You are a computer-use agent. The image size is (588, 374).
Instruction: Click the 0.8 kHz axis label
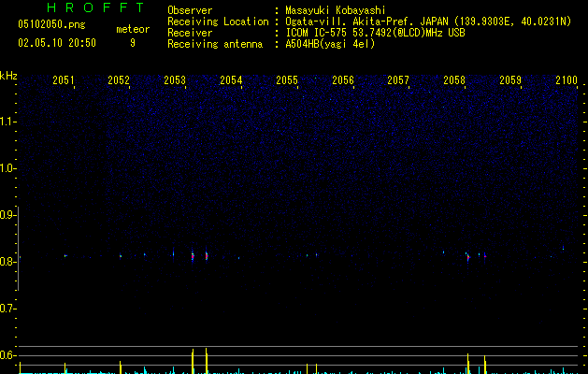click(x=7, y=262)
